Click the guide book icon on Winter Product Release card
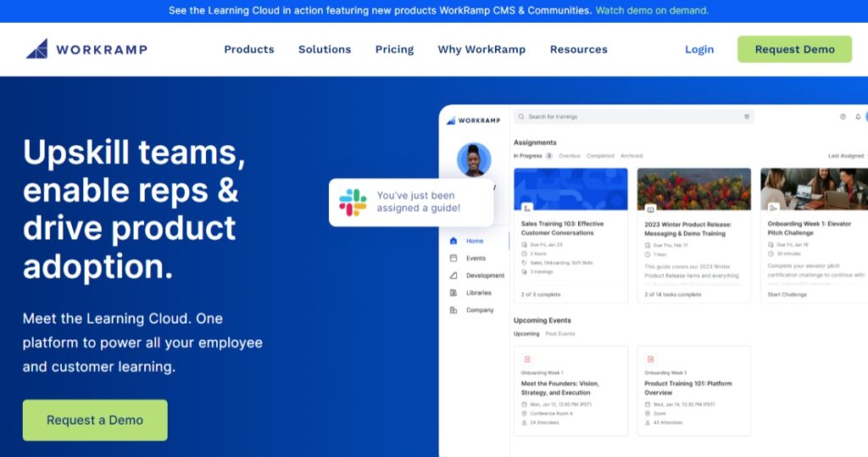The height and width of the screenshot is (457, 868). tap(650, 209)
